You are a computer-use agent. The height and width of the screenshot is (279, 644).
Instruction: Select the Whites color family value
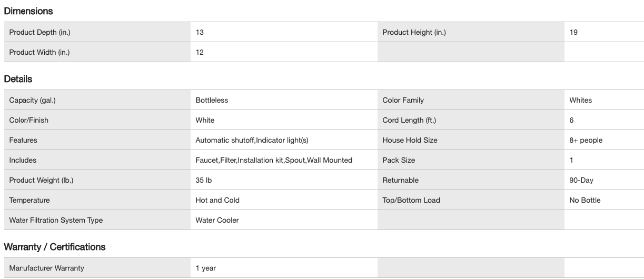[x=580, y=100]
